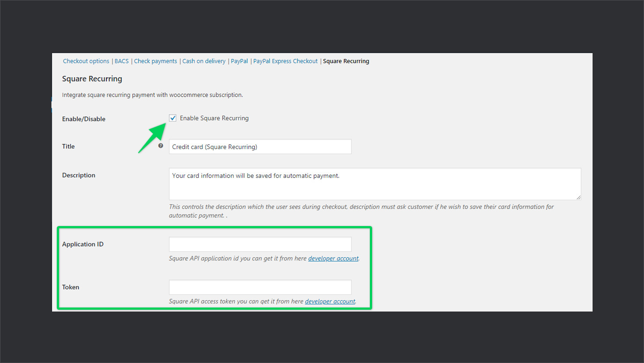Switch to the BACS payment tab

tap(122, 61)
